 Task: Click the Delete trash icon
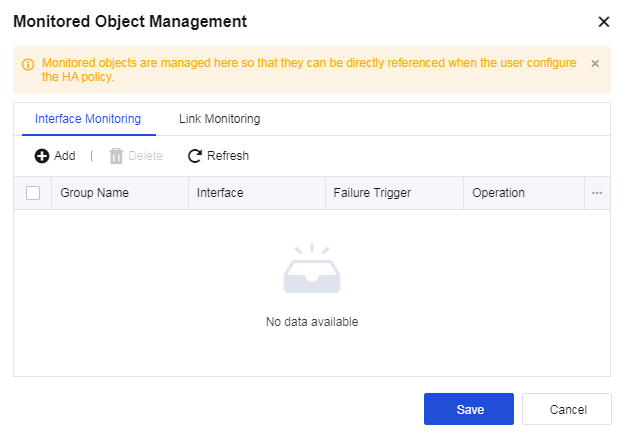pos(116,156)
